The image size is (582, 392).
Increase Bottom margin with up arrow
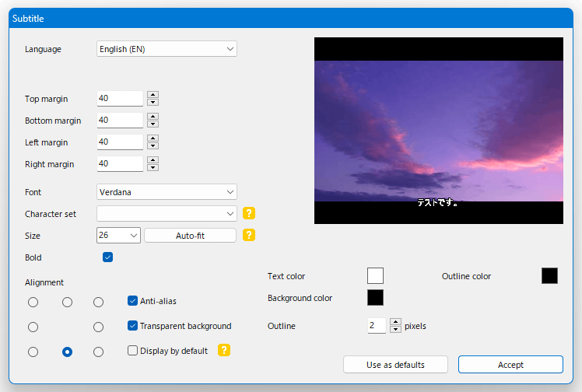tap(153, 117)
